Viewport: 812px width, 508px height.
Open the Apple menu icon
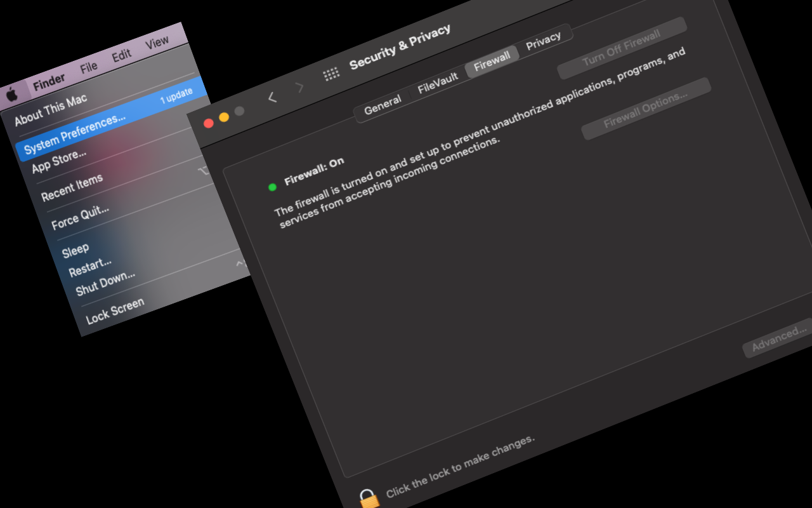pos(12,95)
